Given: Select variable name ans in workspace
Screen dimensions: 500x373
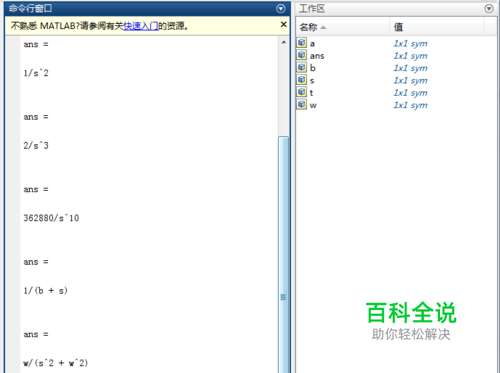Looking at the screenshot, I should [317, 56].
